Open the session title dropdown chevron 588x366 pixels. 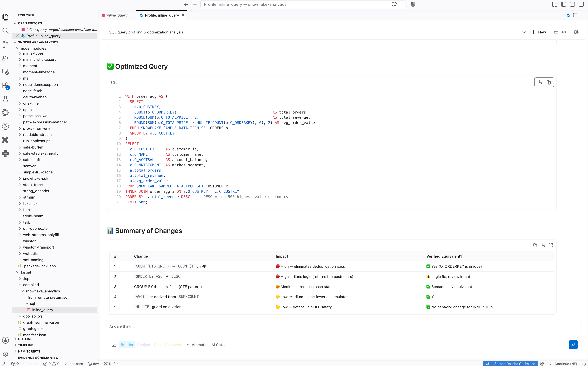pos(524,32)
